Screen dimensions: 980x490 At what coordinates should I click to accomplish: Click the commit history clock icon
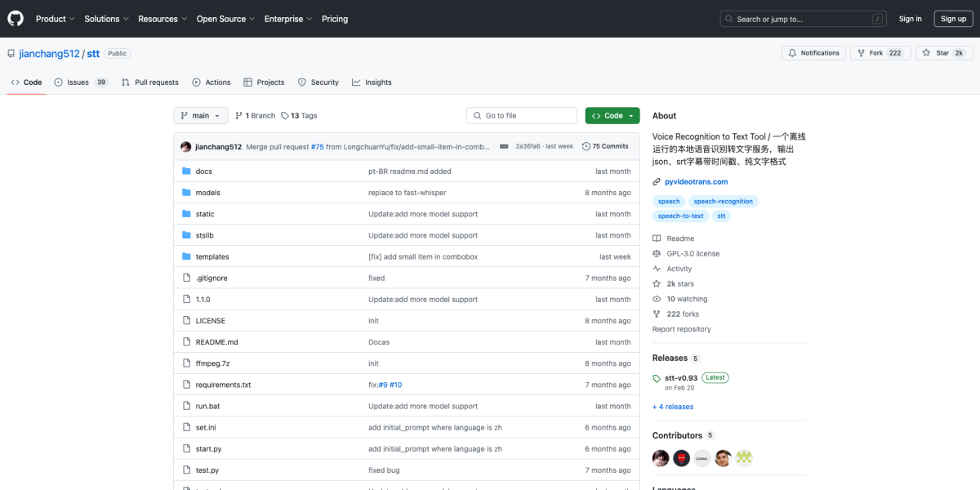click(x=586, y=146)
